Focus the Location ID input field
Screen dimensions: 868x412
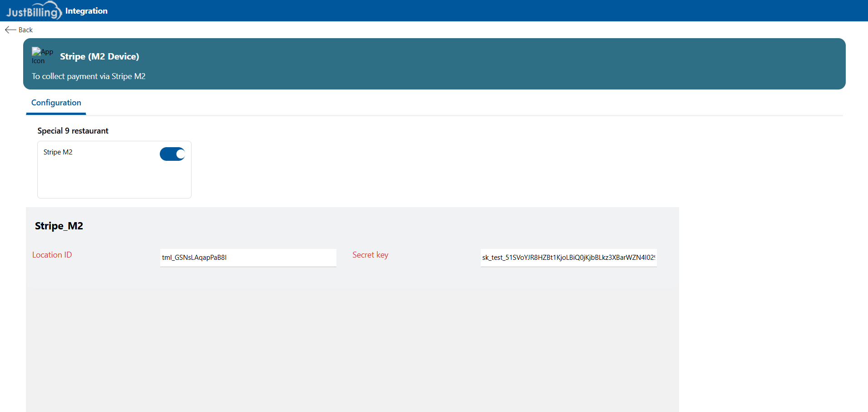(x=248, y=258)
